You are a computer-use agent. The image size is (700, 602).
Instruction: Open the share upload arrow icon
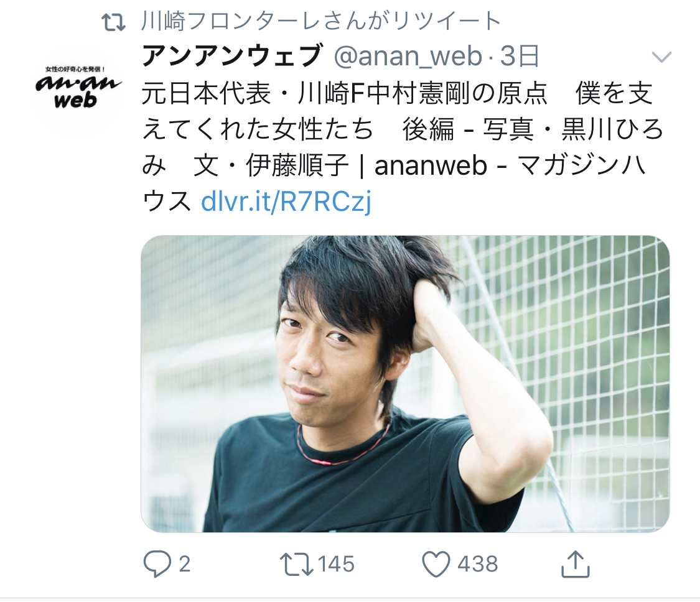pos(576,564)
